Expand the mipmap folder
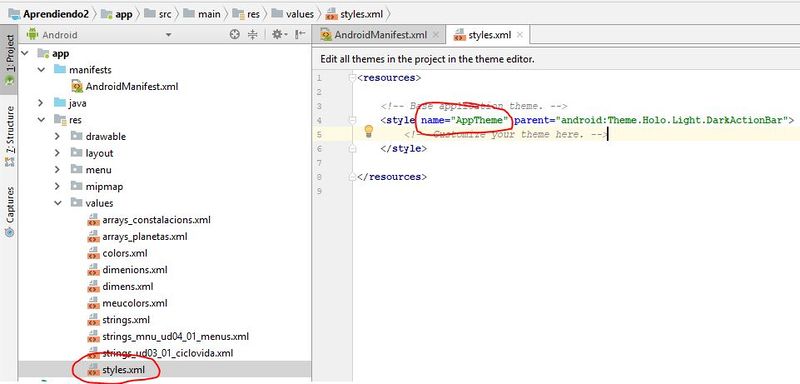Image resolution: width=800 pixels, height=384 pixels. pos(58,186)
